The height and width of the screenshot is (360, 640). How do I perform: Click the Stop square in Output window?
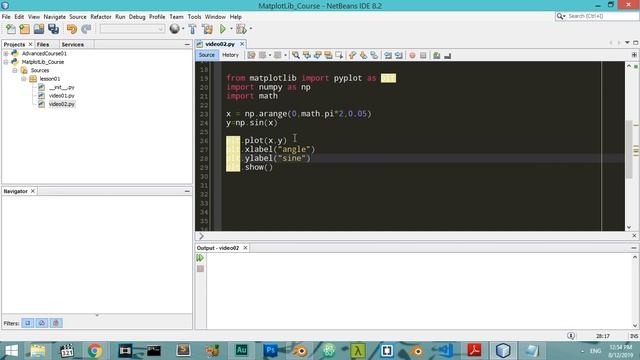200,269
